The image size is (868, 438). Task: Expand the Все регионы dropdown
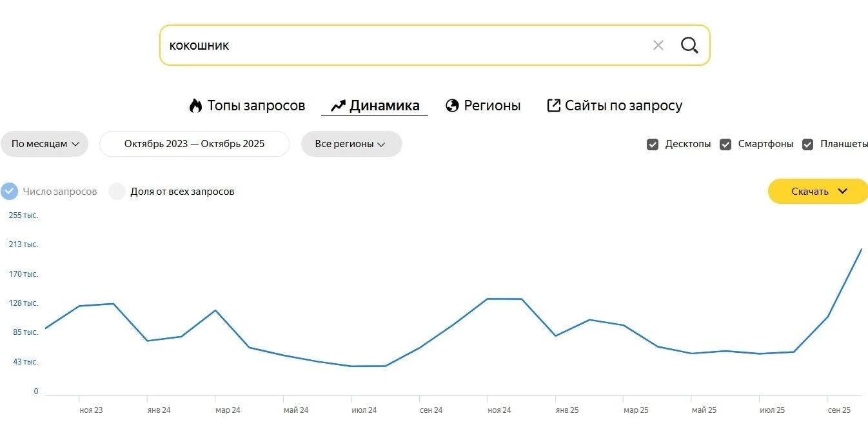pyautogui.click(x=351, y=144)
